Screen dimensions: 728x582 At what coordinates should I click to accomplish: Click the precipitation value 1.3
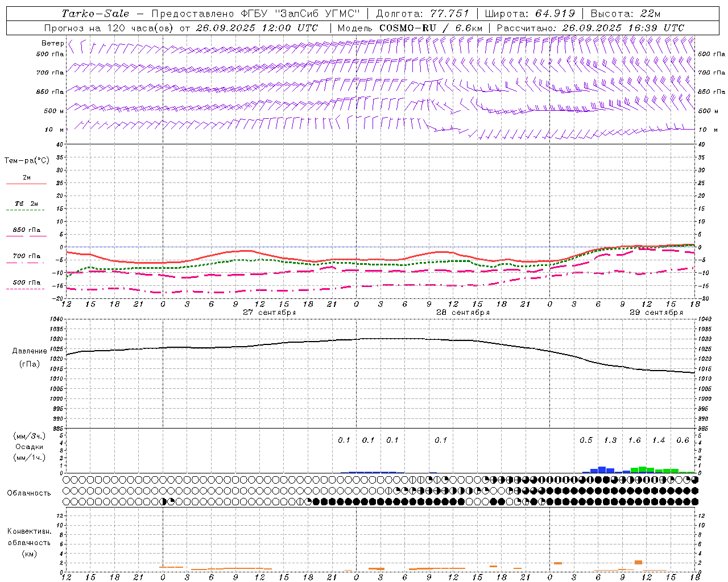coord(610,440)
